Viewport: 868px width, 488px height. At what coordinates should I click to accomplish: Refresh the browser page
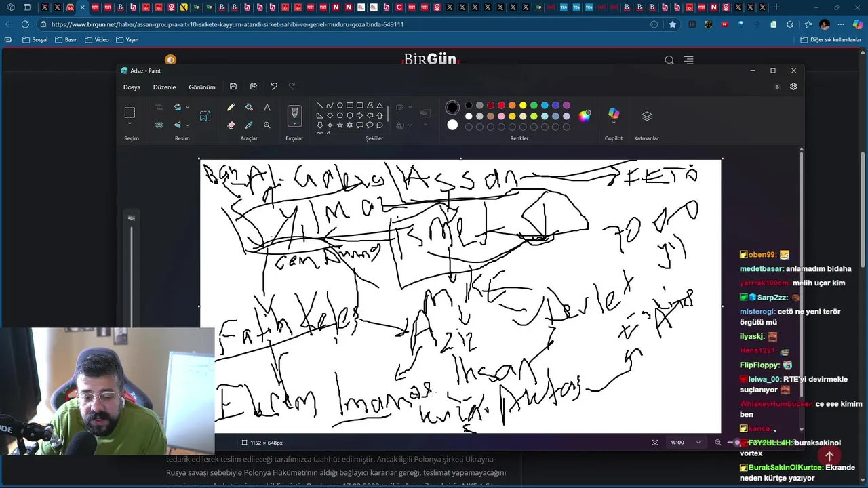(x=25, y=24)
